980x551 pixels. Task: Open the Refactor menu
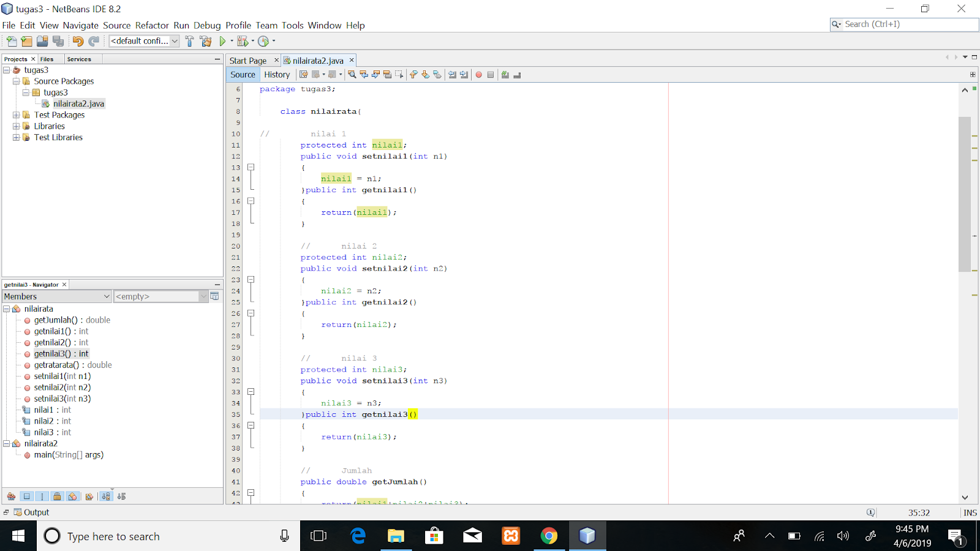pos(152,25)
